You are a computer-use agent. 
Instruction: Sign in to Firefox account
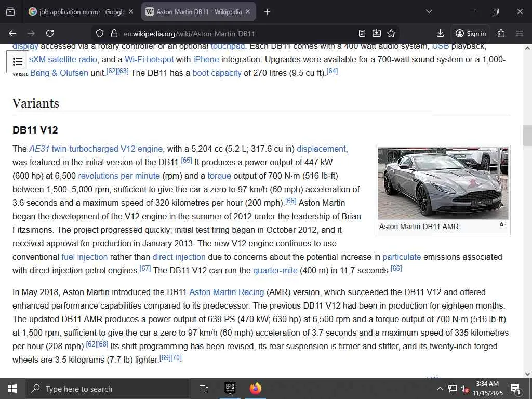click(x=471, y=34)
